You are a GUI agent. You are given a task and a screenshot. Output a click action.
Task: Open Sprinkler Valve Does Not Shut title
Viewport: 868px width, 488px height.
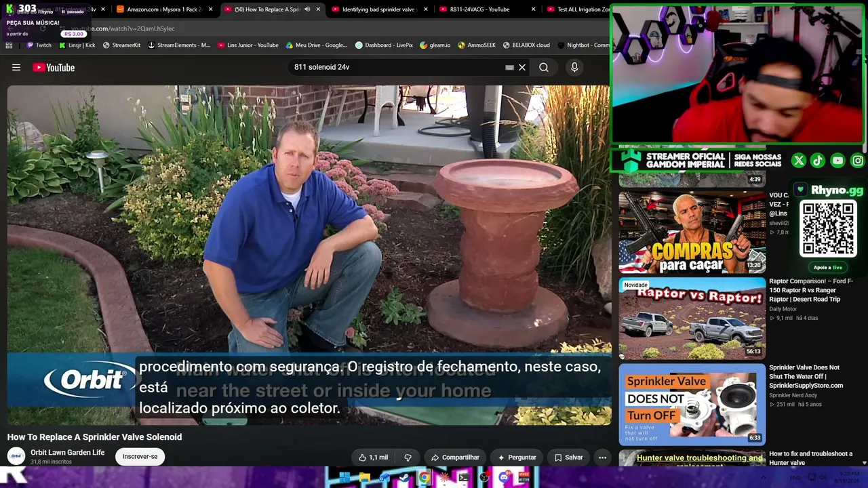(x=806, y=376)
